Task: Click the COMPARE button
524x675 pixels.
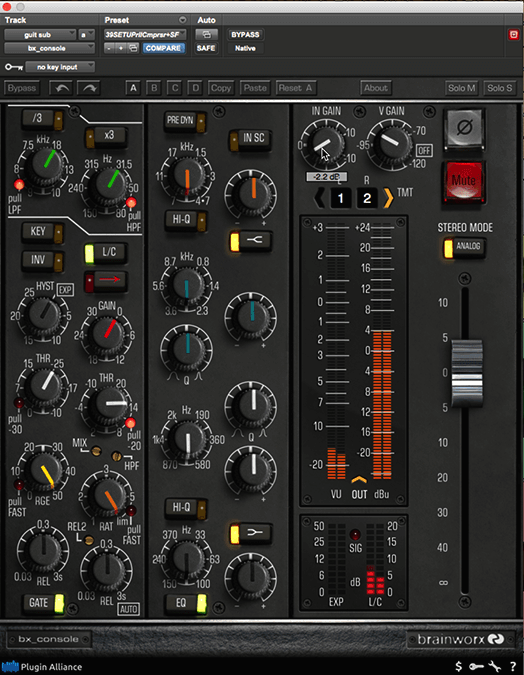Action: pos(163,48)
